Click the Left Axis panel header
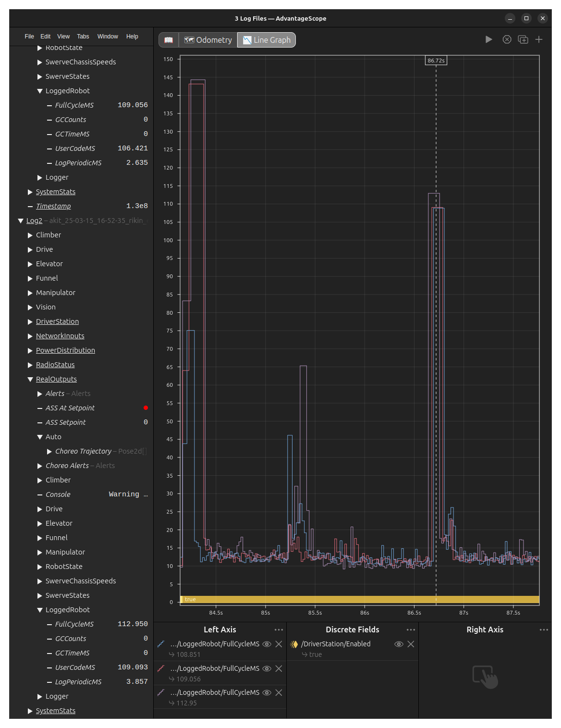The width and height of the screenshot is (561, 728). pos(220,629)
